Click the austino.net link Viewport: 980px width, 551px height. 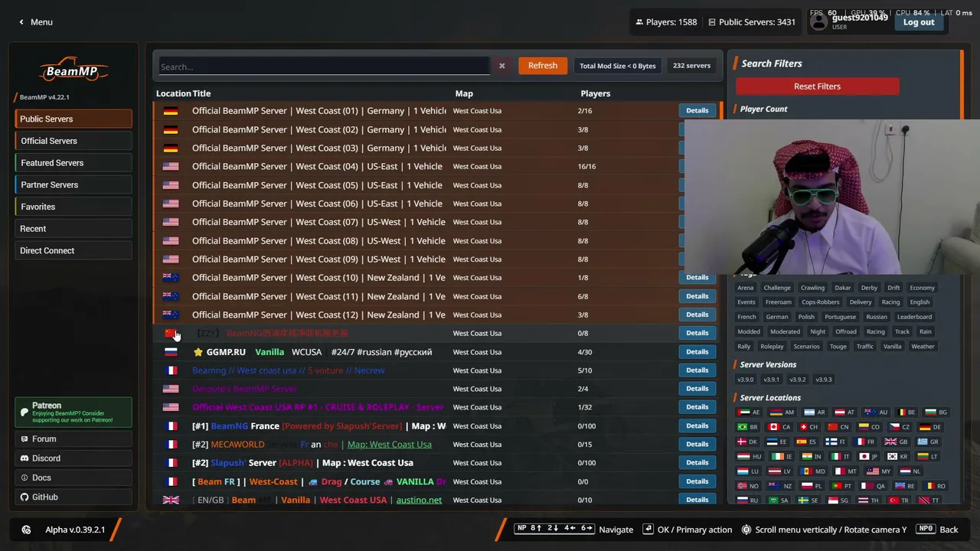point(419,500)
